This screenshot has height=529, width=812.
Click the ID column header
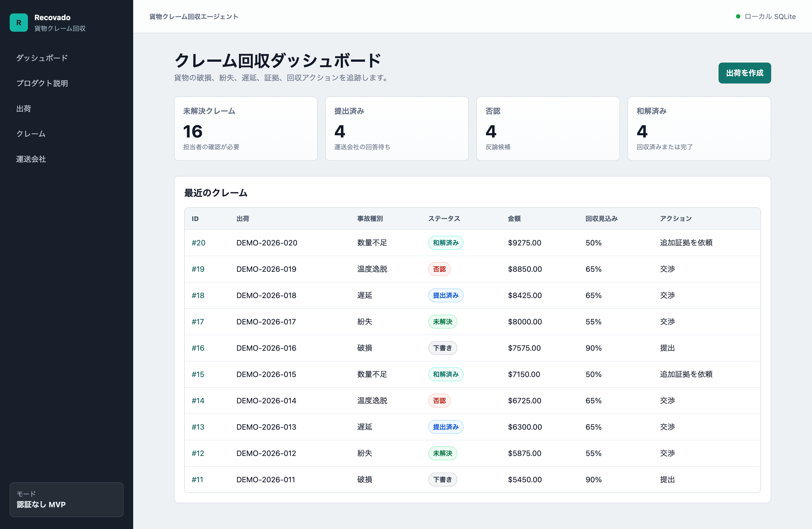tap(195, 218)
